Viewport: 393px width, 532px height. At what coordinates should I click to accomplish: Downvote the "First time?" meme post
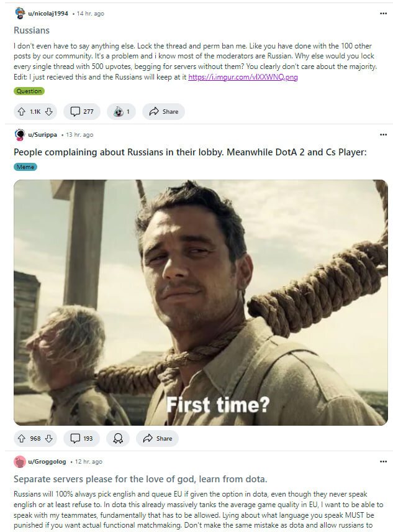[x=49, y=439]
